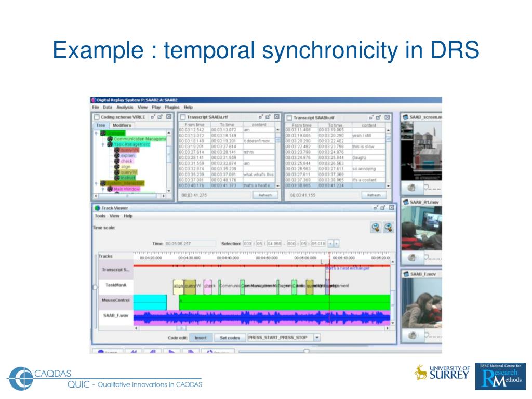Click the speaker icon under SAAB_screen video

click(x=411, y=187)
